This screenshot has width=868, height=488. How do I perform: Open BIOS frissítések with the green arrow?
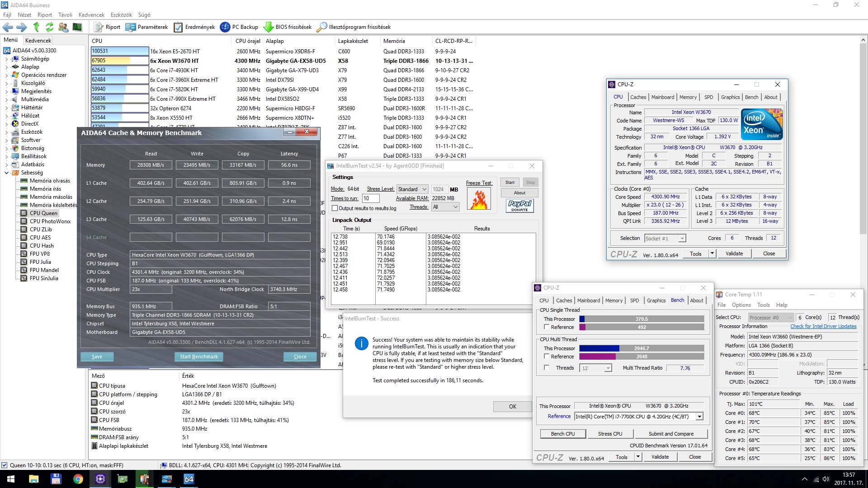tap(288, 27)
